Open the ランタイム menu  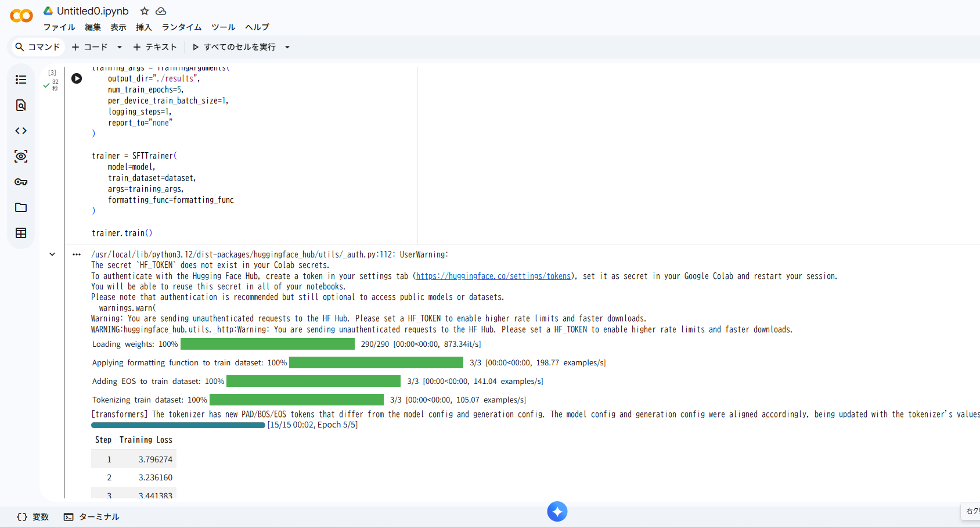pyautogui.click(x=182, y=27)
